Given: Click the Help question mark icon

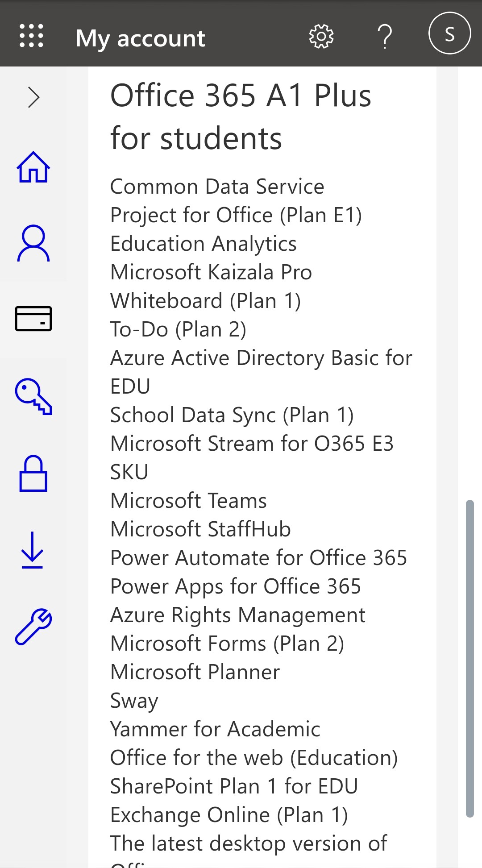Looking at the screenshot, I should pyautogui.click(x=385, y=36).
